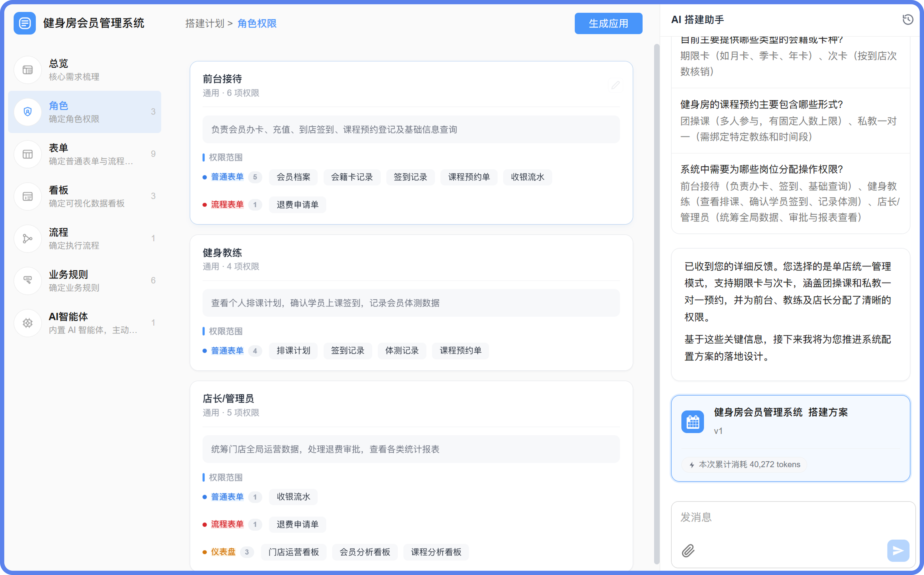Click 流程表单 label in 前台接待 card
924x575 pixels.
coord(227,205)
